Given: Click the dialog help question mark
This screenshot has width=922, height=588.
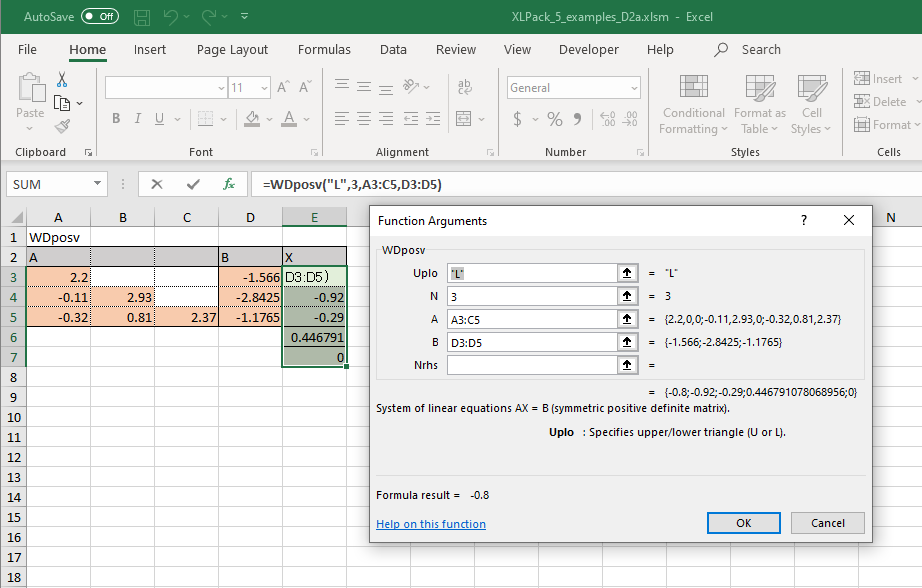Looking at the screenshot, I should (804, 220).
